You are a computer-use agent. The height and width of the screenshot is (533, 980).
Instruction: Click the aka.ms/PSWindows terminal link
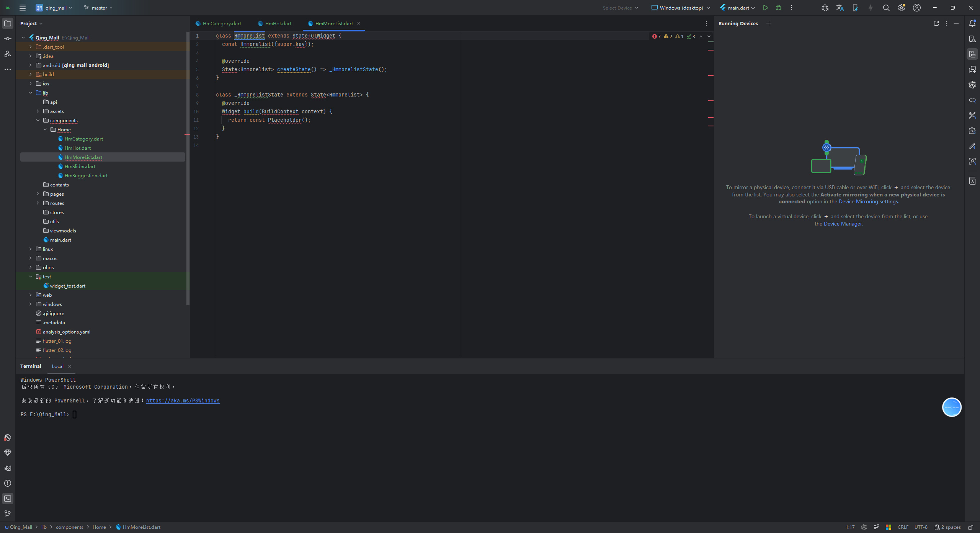[183, 401]
